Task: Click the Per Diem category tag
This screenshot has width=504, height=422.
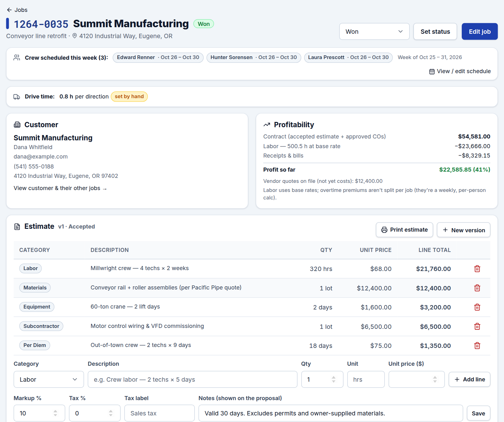Action: coord(35,345)
